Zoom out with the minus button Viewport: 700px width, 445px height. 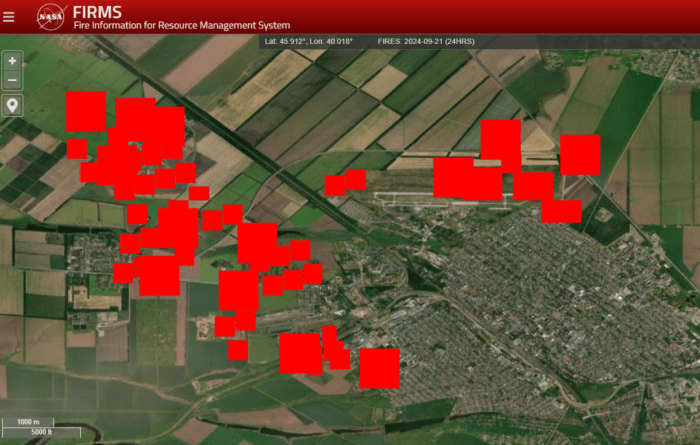(12, 80)
